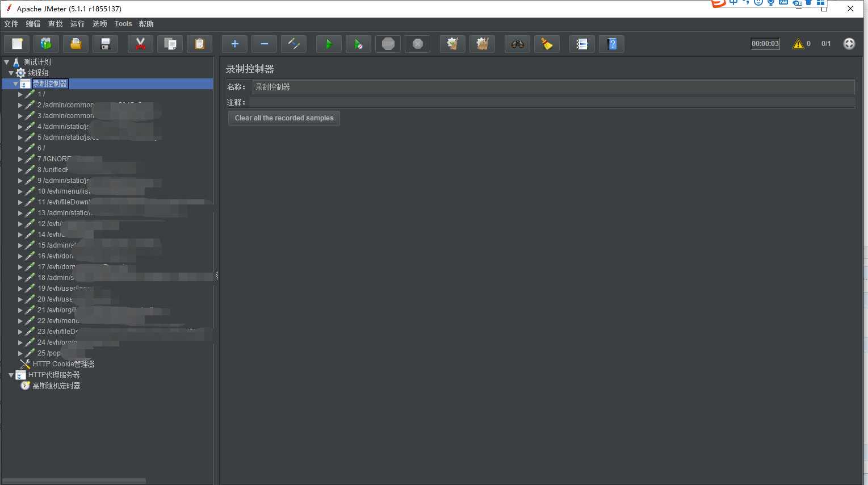Expand sampler 11 /evh/fileDown arrow
This screenshot has height=485, width=868.
click(20, 202)
